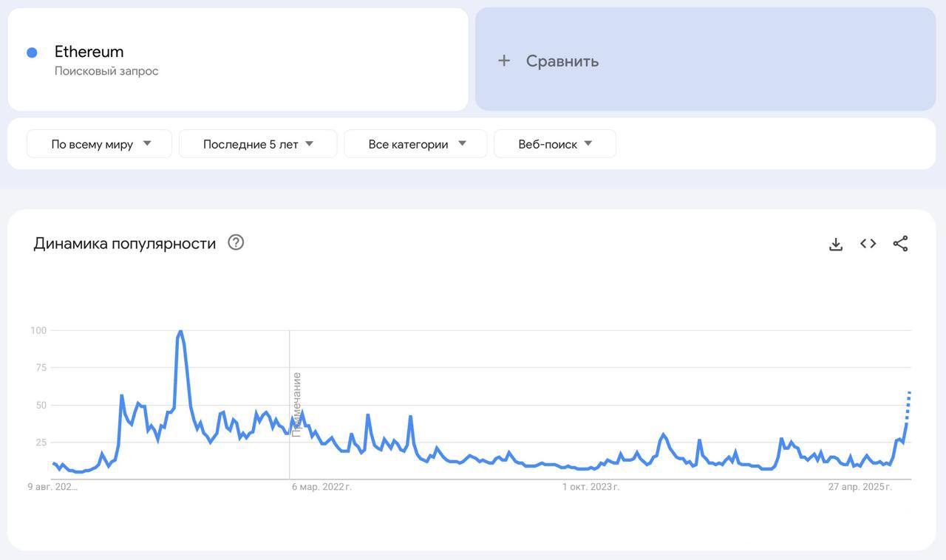Click the Сравнить compare button
The width and height of the screenshot is (946, 560).
pyautogui.click(x=705, y=59)
